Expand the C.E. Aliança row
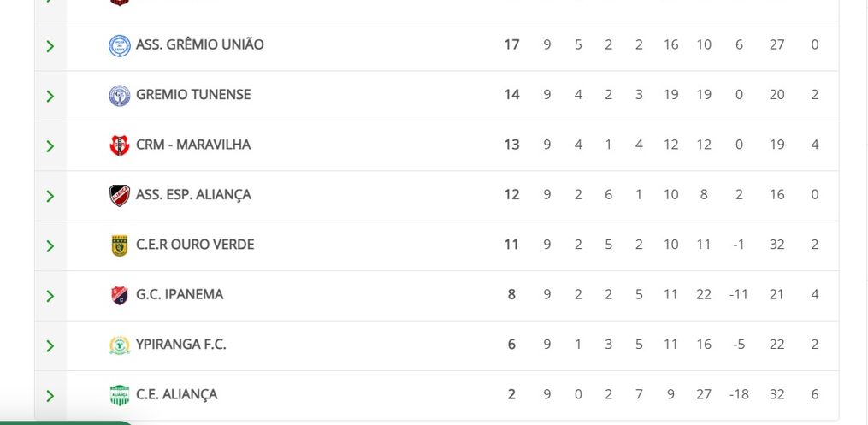Viewport: 868px width, 425px height. point(50,396)
